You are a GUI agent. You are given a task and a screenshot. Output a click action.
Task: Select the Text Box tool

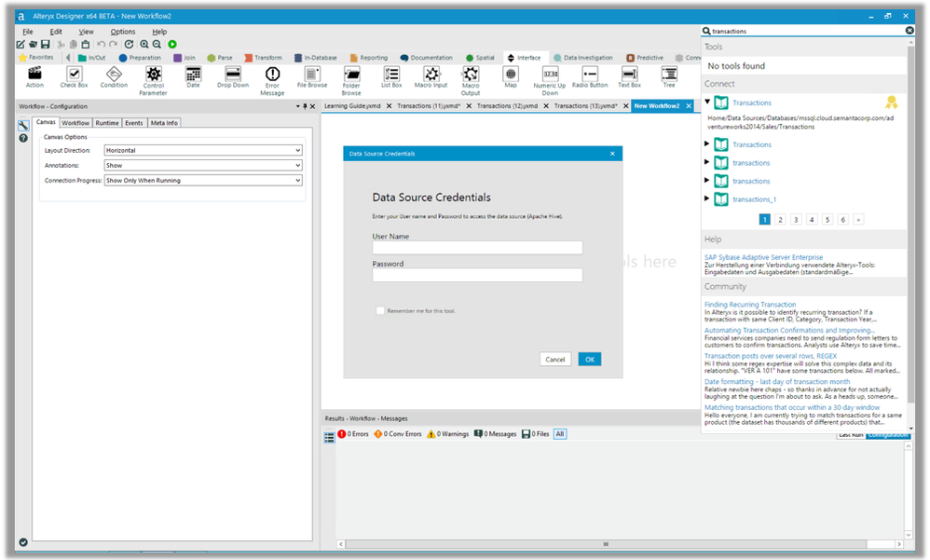click(x=629, y=76)
